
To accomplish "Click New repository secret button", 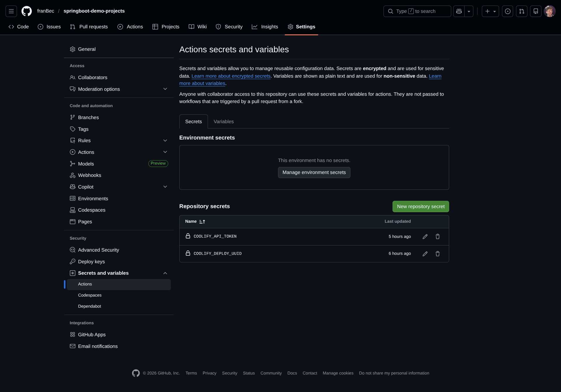I will click(x=421, y=206).
